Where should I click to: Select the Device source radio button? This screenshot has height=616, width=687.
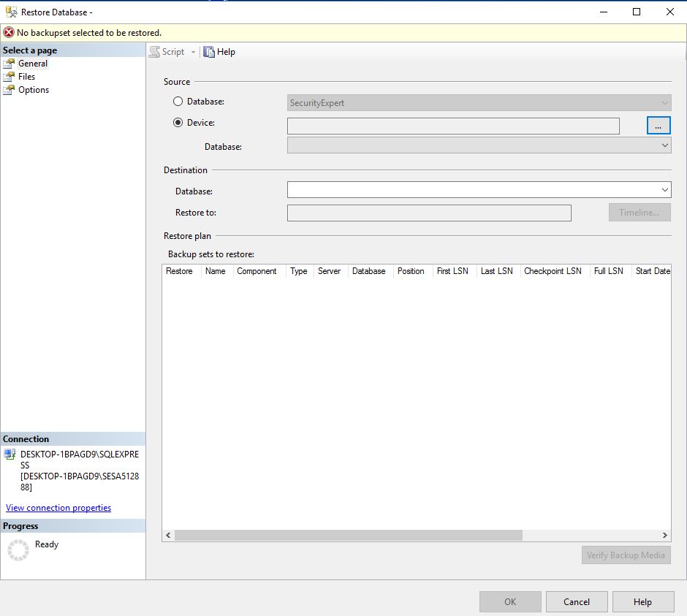(178, 123)
